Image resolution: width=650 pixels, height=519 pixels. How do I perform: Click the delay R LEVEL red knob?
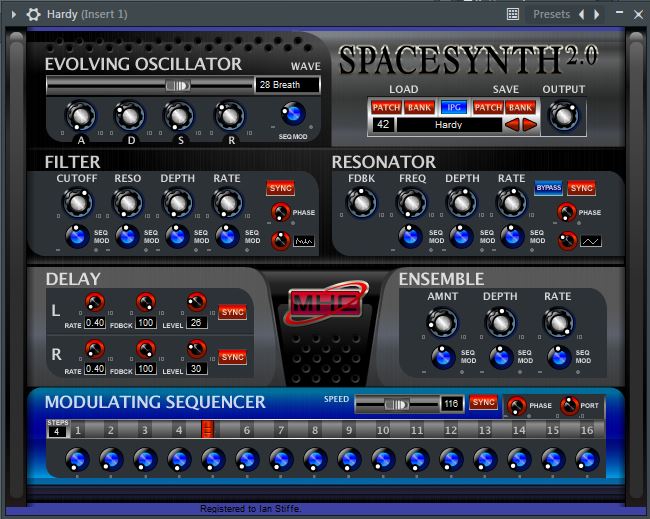(196, 349)
